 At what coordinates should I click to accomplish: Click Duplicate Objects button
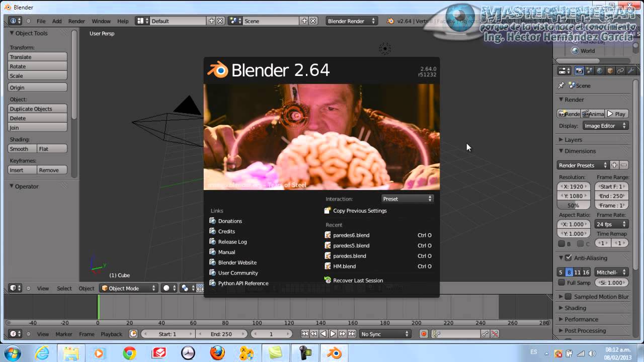point(38,109)
